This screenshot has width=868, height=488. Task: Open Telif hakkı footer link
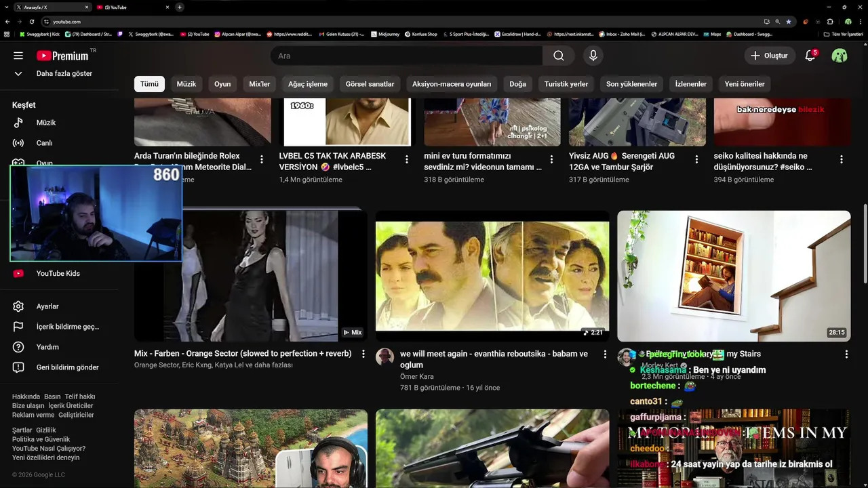pos(80,396)
